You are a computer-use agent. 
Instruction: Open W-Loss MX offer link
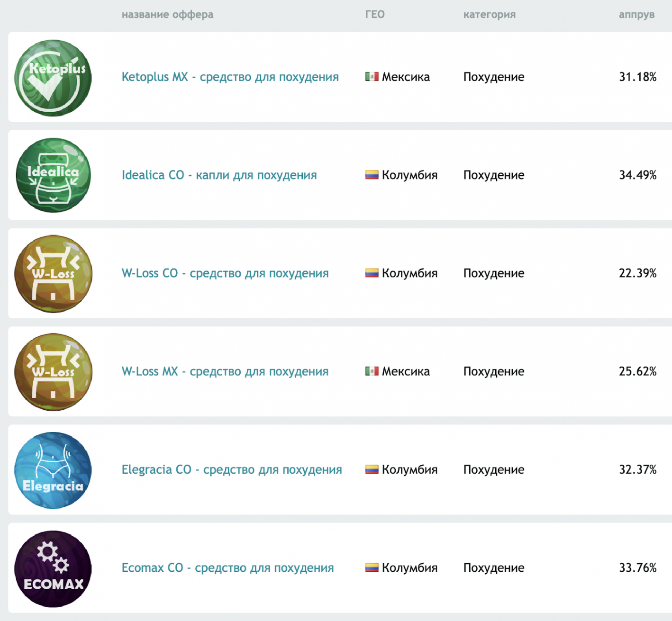click(x=225, y=371)
